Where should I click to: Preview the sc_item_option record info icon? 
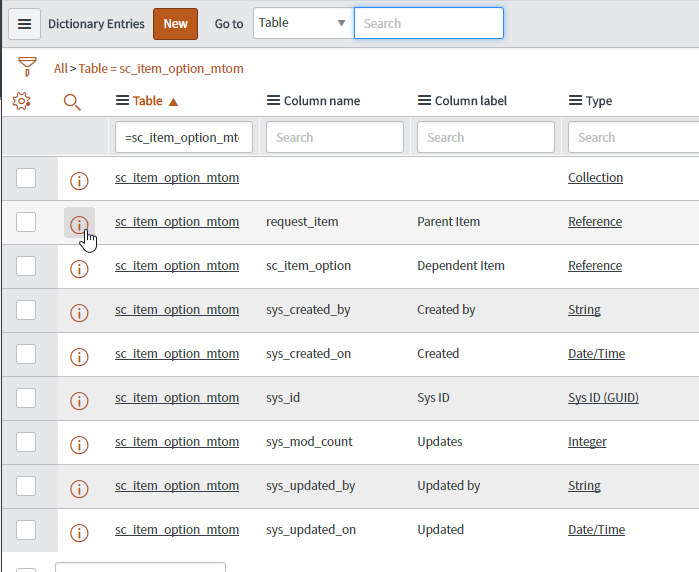click(x=79, y=269)
